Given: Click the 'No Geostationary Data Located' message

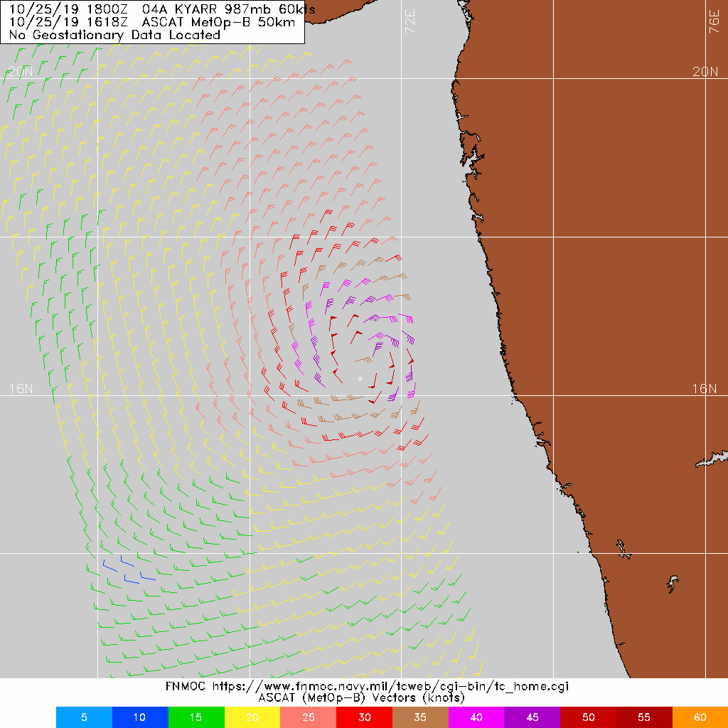Looking at the screenshot, I should [x=114, y=35].
